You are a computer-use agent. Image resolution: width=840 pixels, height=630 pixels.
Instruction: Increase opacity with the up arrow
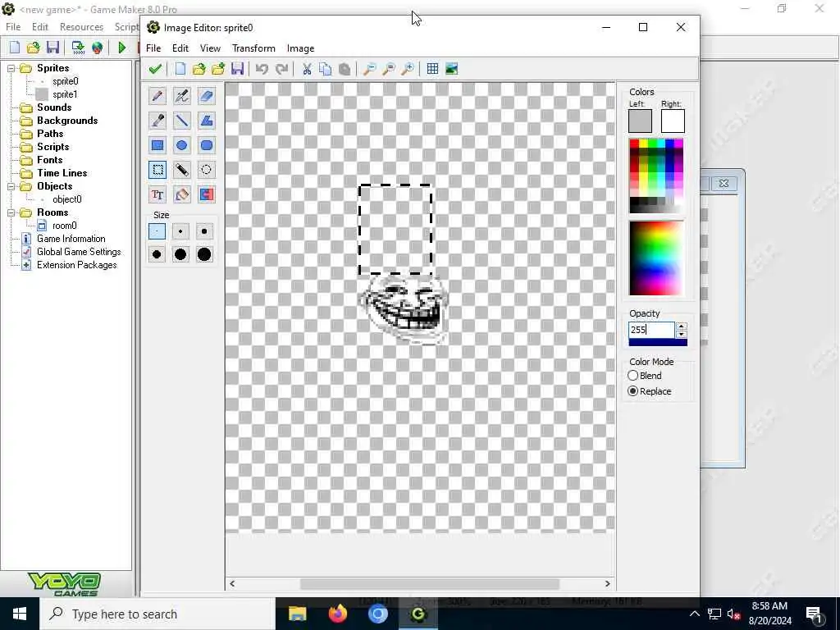[x=681, y=326]
